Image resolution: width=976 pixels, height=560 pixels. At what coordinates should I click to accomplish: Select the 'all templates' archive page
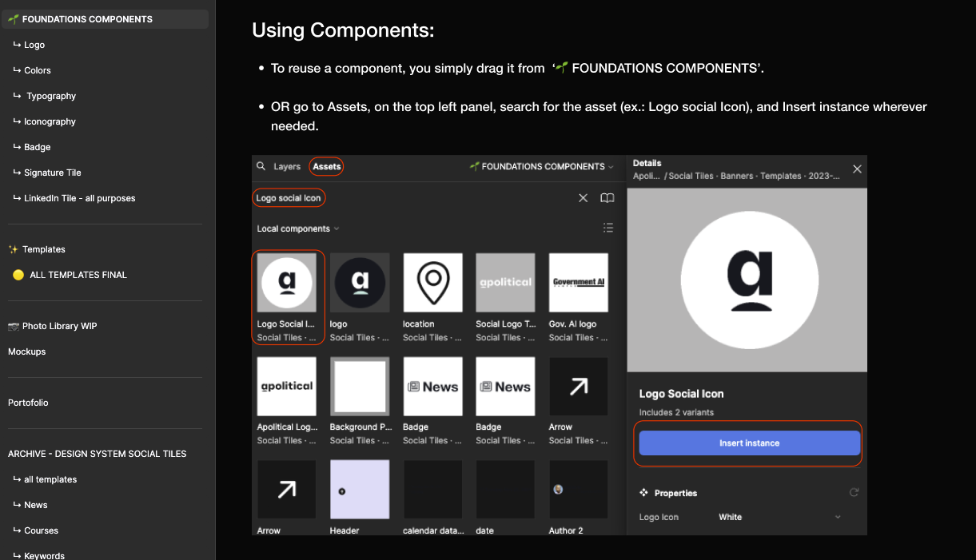coord(50,479)
